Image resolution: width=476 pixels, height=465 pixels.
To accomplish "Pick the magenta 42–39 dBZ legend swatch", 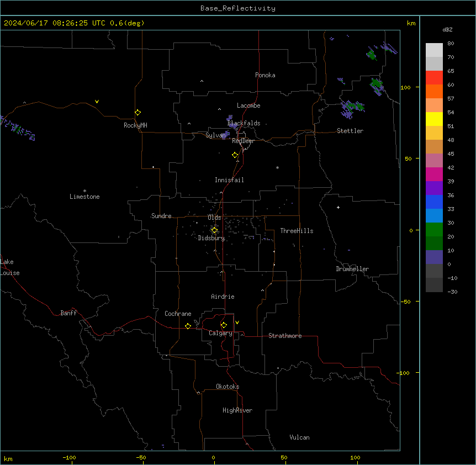I will [434, 174].
